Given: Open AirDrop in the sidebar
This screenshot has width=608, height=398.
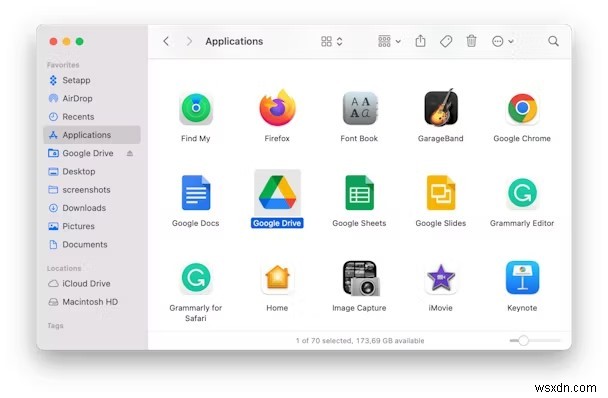Looking at the screenshot, I should [92, 99].
